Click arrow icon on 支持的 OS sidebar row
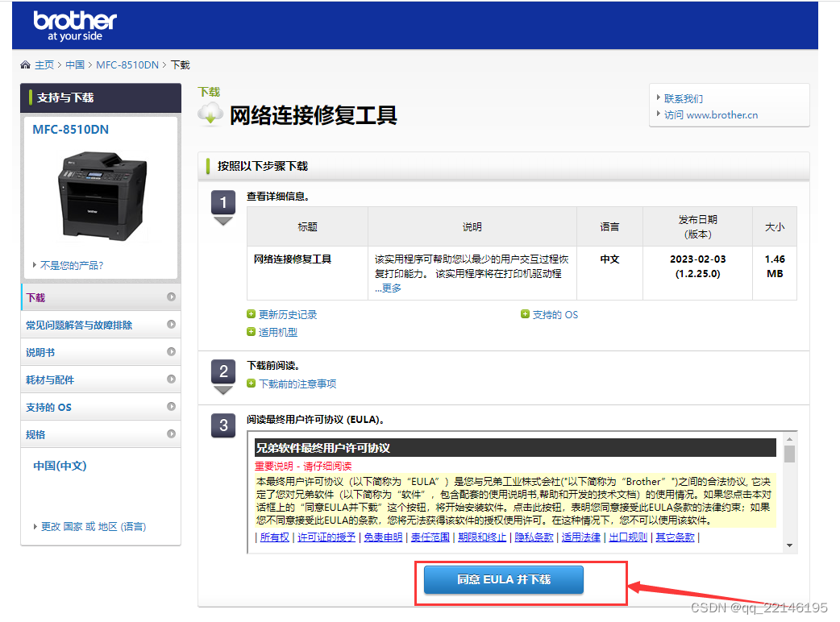 (172, 406)
